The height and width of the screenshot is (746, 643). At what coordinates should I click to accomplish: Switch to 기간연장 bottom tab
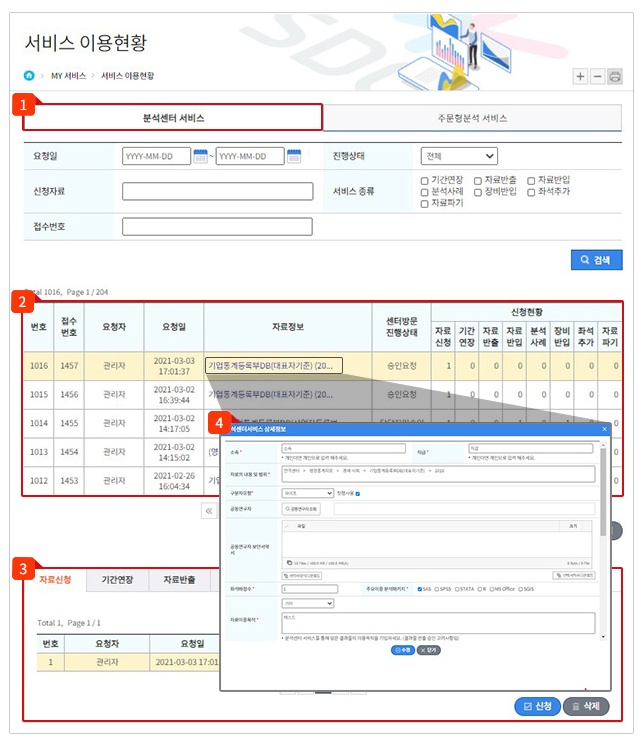pyautogui.click(x=117, y=579)
